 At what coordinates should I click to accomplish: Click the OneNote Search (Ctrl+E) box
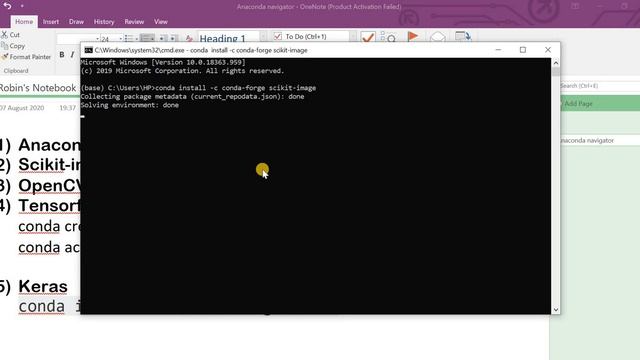600,86
